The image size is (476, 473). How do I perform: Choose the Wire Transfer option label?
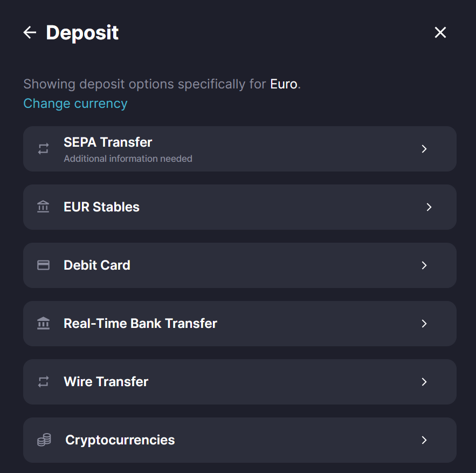click(106, 382)
